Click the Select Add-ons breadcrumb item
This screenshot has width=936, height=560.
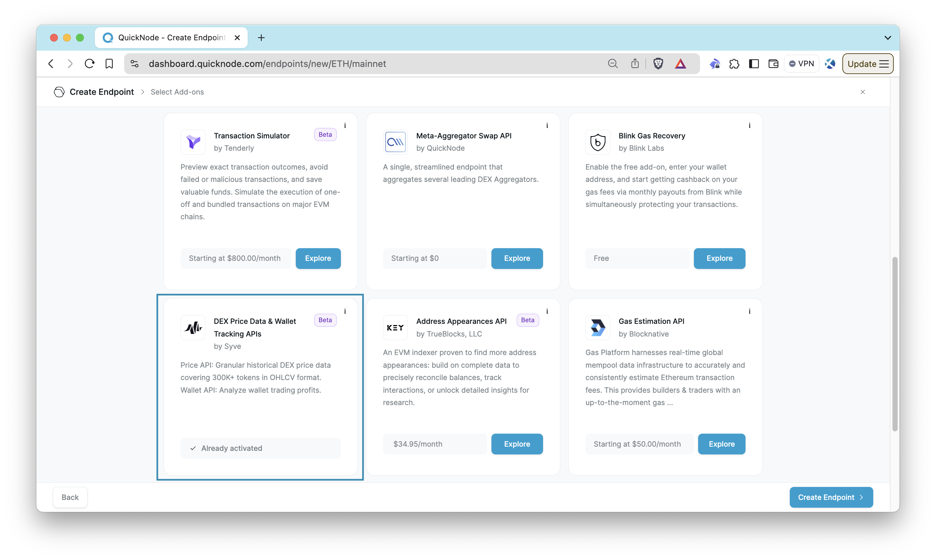[177, 92]
